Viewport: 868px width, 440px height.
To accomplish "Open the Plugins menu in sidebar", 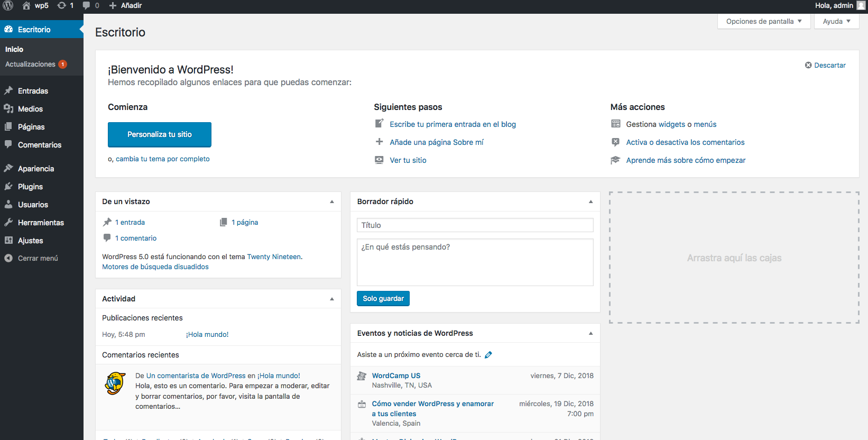I will click(x=30, y=187).
